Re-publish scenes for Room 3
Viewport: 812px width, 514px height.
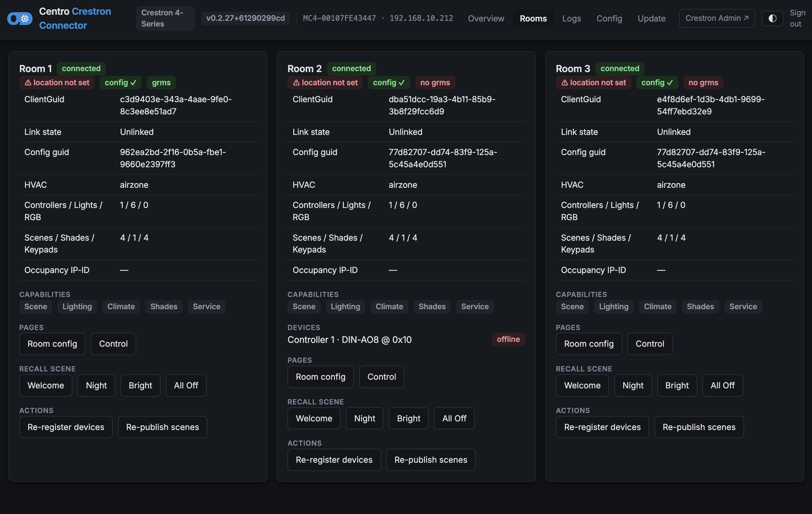[699, 427]
